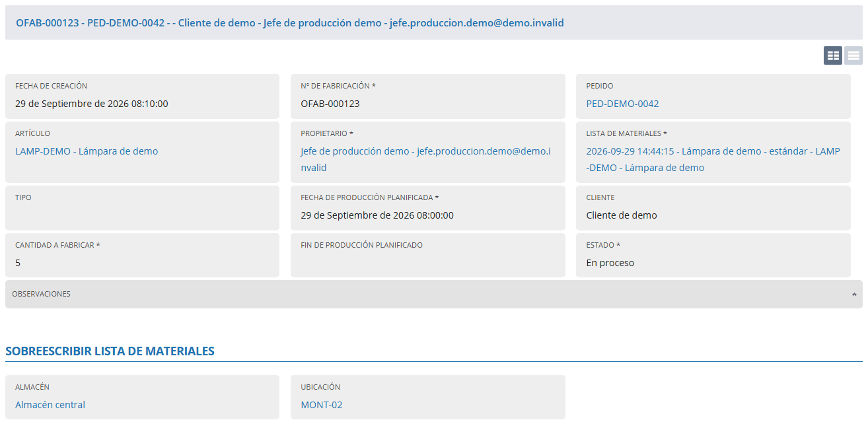Click the Estado * field label
Screen dimensions: 868x424
[603, 245]
